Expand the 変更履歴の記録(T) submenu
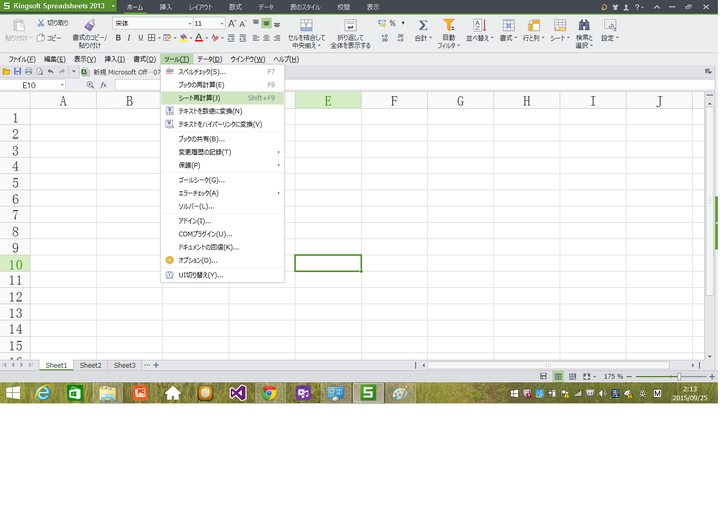The height and width of the screenshot is (520, 720). 223,152
